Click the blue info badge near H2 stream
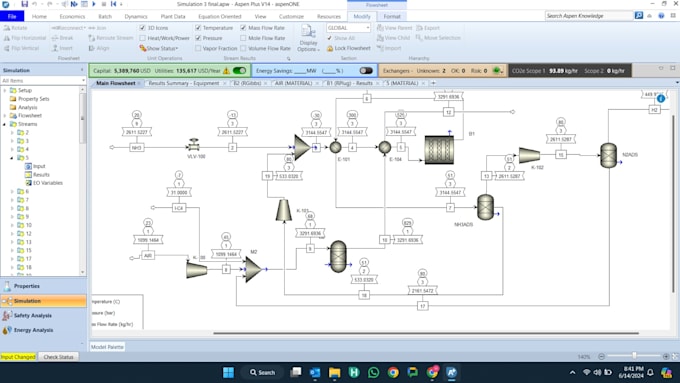 [x=660, y=99]
